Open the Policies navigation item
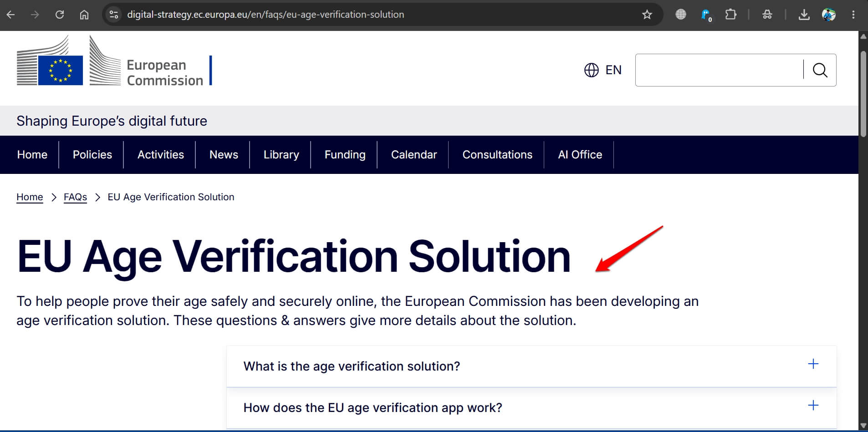 (92, 155)
